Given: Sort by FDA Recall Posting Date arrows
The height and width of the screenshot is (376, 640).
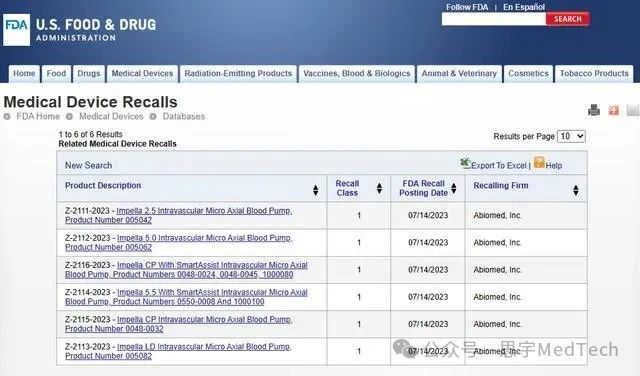Looking at the screenshot, I should click(453, 188).
